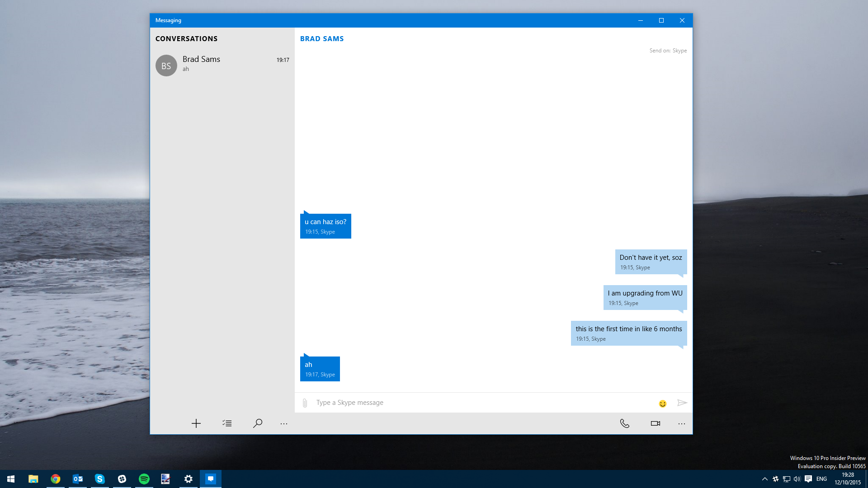
Task: Open the Windows Start menu
Action: point(11,479)
